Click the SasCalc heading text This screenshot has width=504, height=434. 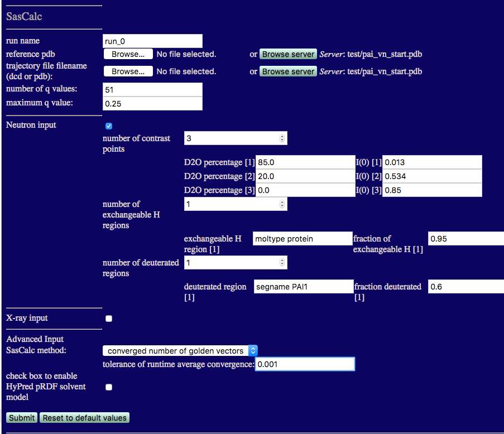click(24, 16)
